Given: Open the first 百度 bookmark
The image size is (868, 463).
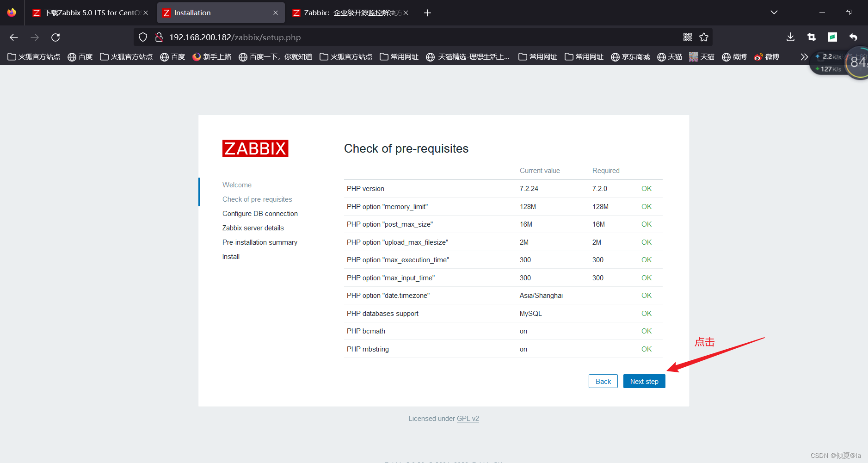Looking at the screenshot, I should pyautogui.click(x=80, y=57).
